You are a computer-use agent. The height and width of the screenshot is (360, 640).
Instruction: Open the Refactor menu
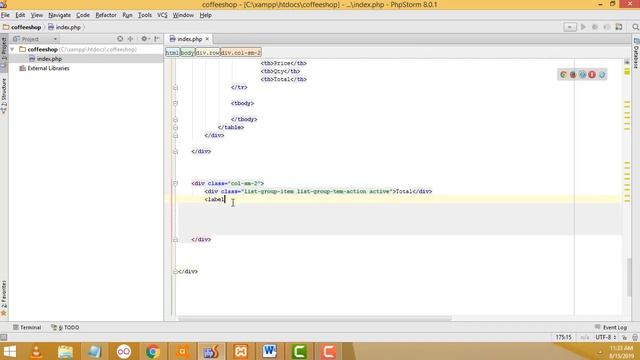click(x=106, y=15)
